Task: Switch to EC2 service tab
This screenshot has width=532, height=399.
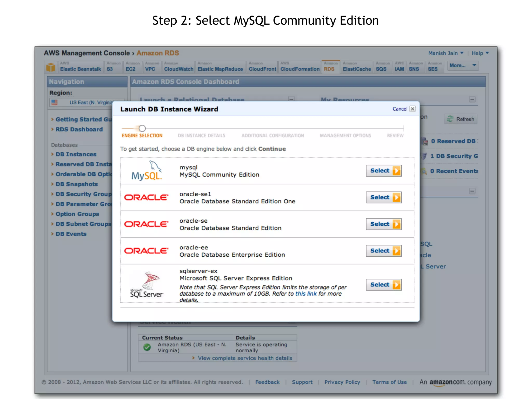Action: 133,67
